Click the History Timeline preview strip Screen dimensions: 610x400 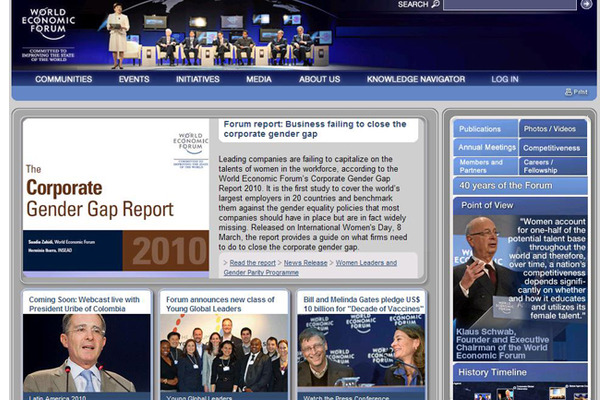pos(520,391)
